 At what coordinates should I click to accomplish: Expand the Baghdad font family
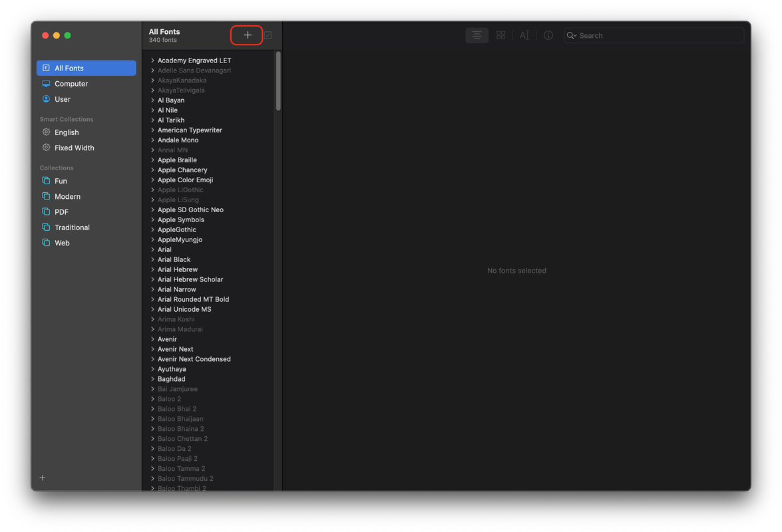tap(152, 379)
